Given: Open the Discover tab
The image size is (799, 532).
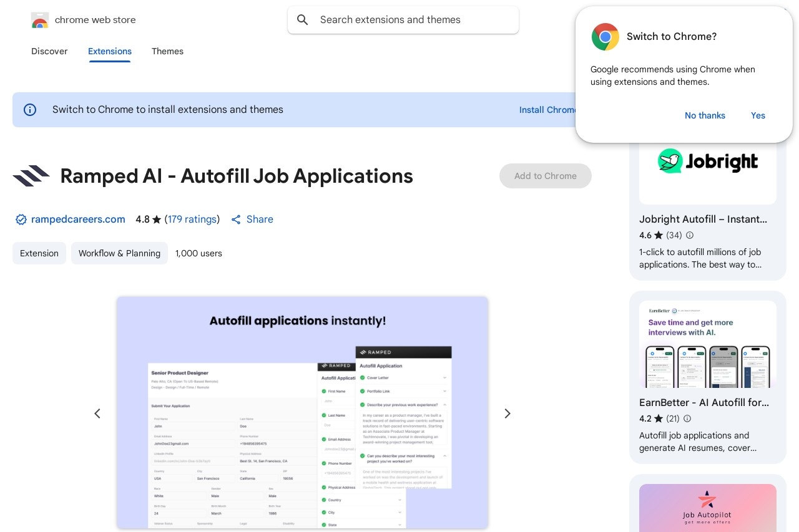Looking at the screenshot, I should coord(49,51).
